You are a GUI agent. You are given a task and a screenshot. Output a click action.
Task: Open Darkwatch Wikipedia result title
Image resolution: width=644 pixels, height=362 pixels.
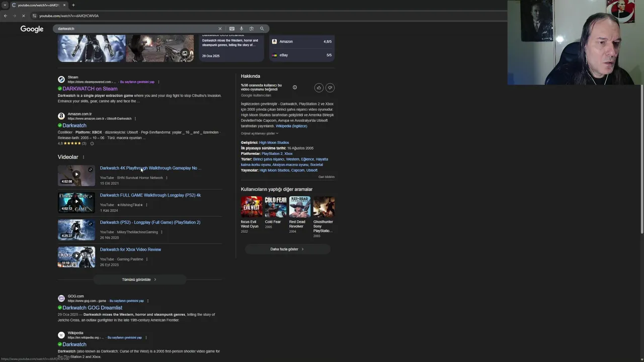(74, 344)
